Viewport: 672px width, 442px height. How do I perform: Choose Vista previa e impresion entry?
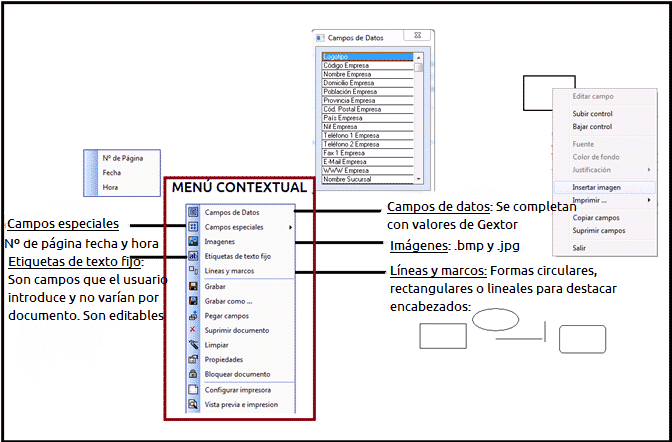241,404
